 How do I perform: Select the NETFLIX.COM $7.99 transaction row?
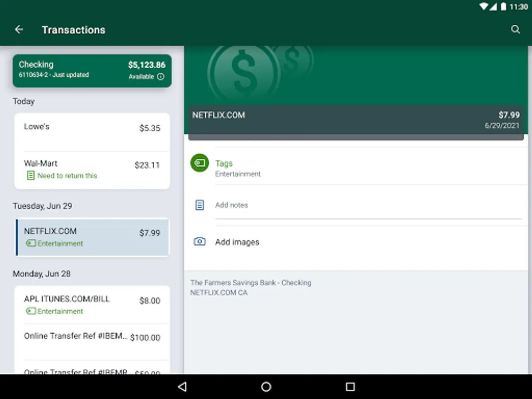(x=92, y=237)
